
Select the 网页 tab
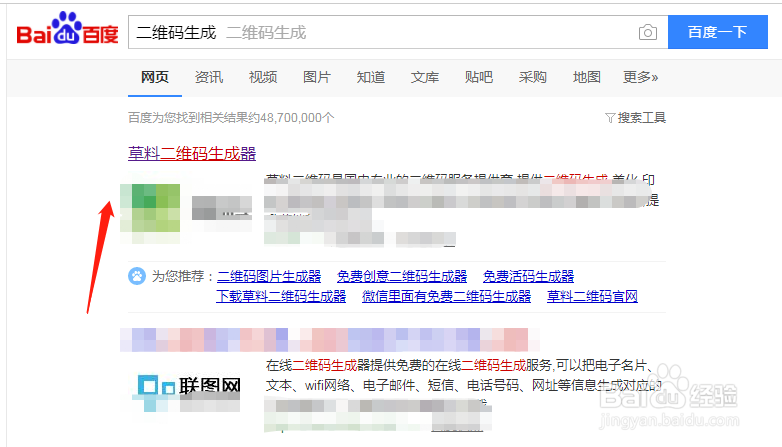point(155,77)
